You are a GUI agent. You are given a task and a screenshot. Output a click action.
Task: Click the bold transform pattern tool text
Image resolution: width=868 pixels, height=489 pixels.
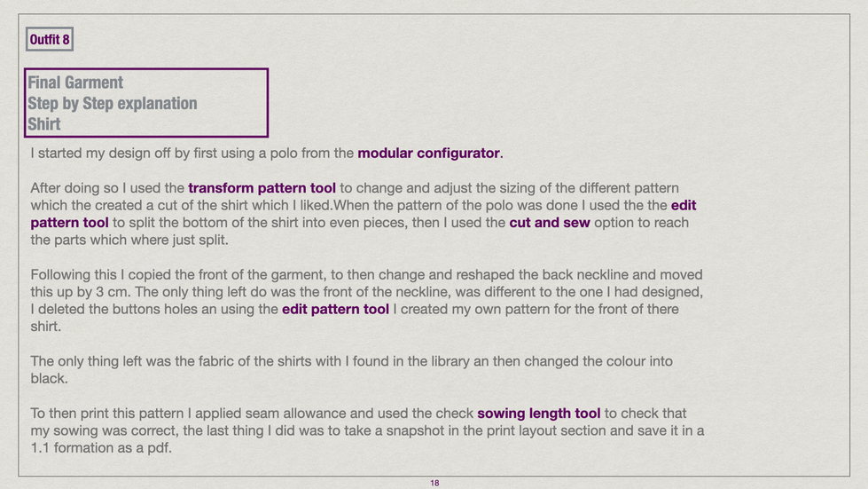(x=262, y=188)
